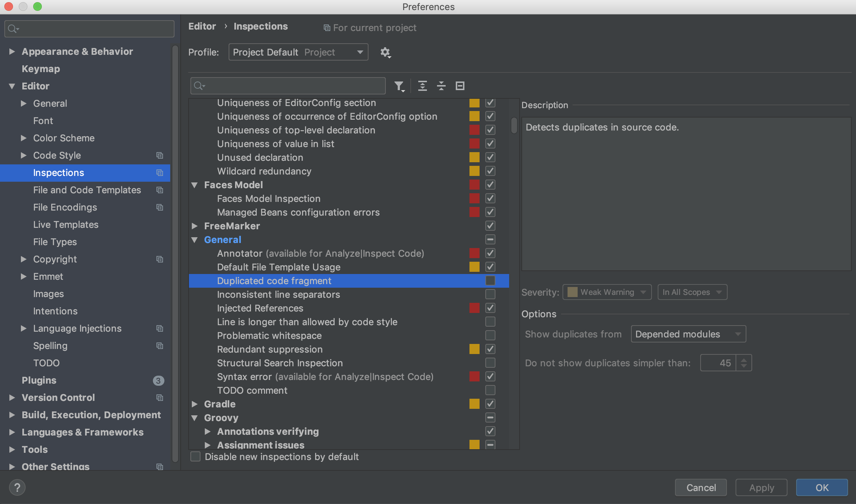The image size is (856, 504).
Task: Click the Collapse All tree icon
Action: click(x=441, y=86)
